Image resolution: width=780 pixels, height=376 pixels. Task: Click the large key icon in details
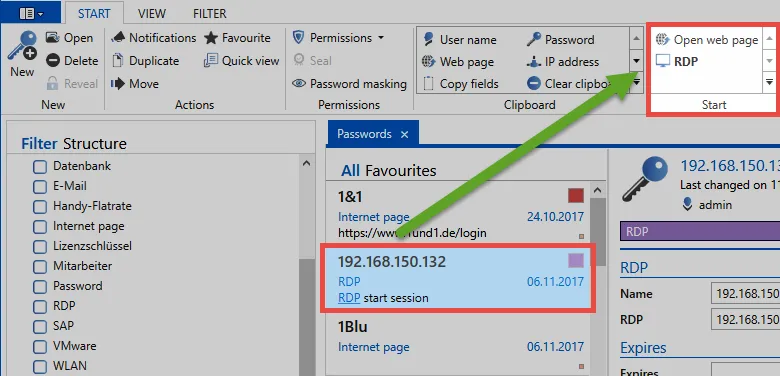tap(645, 179)
